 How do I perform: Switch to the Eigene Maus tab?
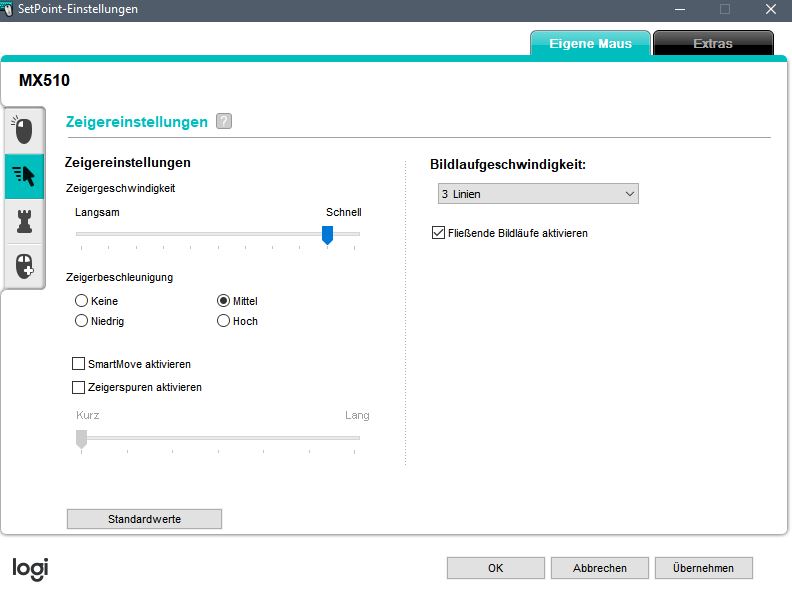[590, 43]
